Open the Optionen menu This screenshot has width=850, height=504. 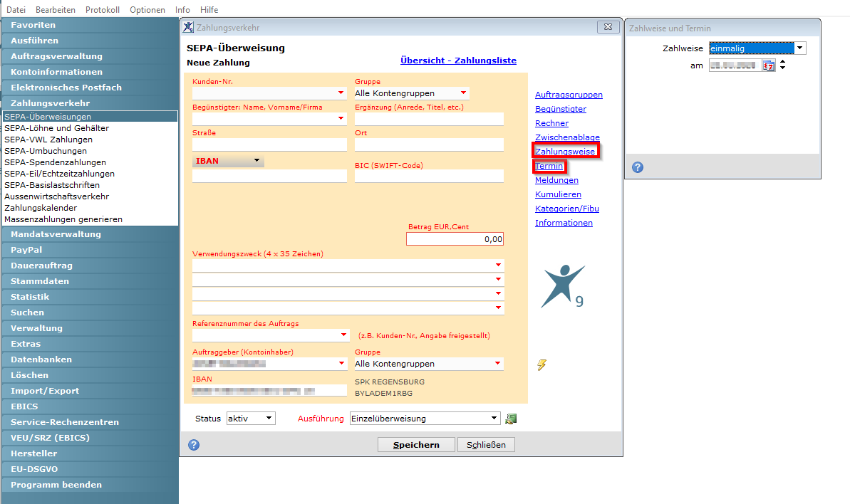tap(147, 10)
